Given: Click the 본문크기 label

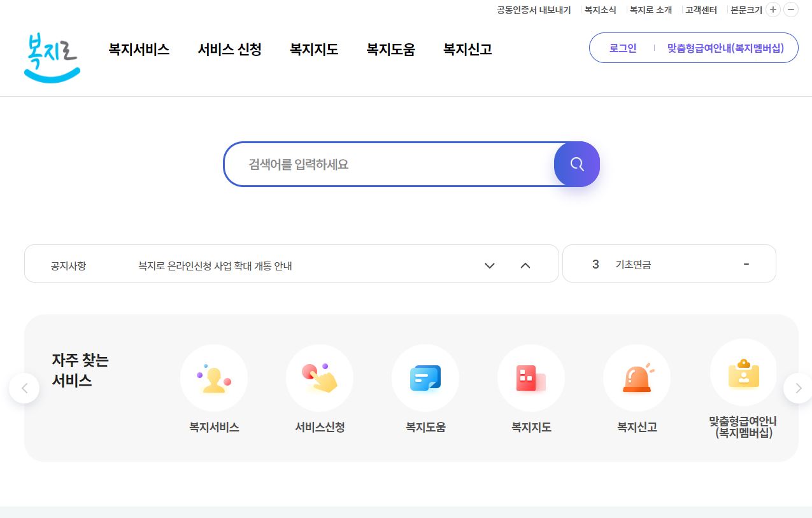Looking at the screenshot, I should coord(746,10).
